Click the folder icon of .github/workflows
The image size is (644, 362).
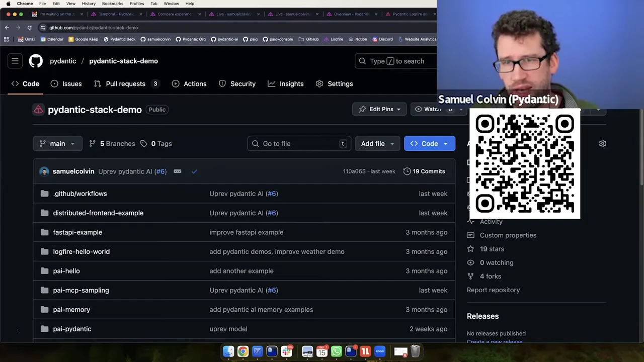(44, 194)
